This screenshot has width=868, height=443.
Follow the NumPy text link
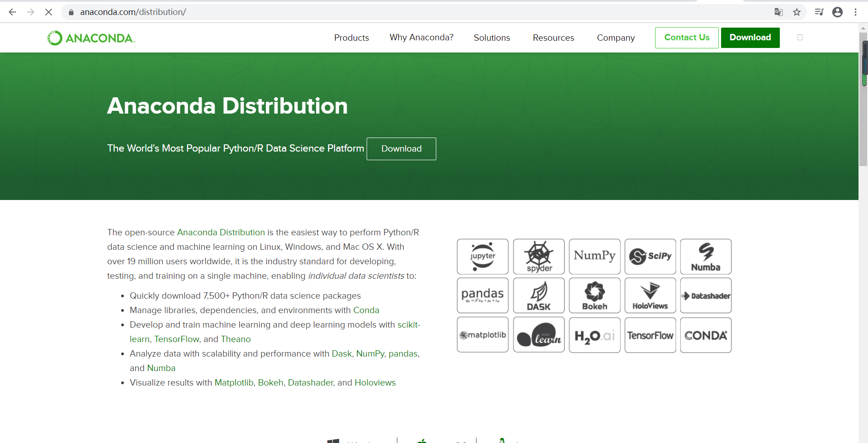click(370, 353)
